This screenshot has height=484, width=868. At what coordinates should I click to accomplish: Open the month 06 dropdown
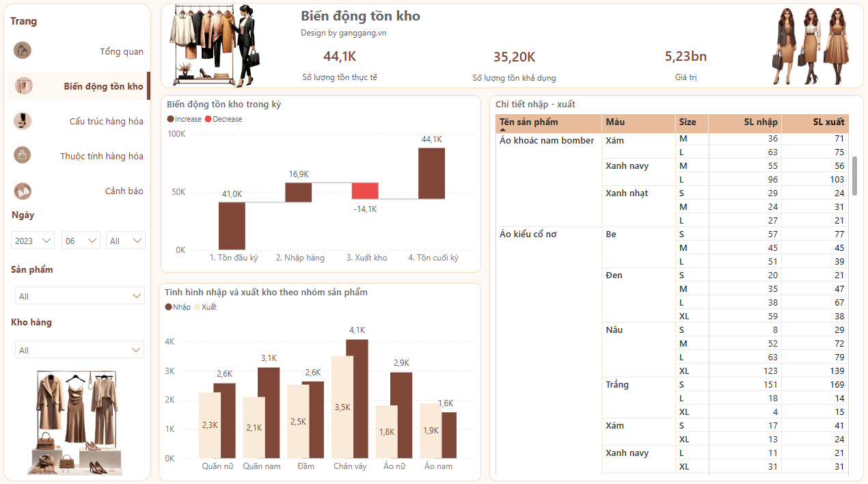tap(81, 241)
